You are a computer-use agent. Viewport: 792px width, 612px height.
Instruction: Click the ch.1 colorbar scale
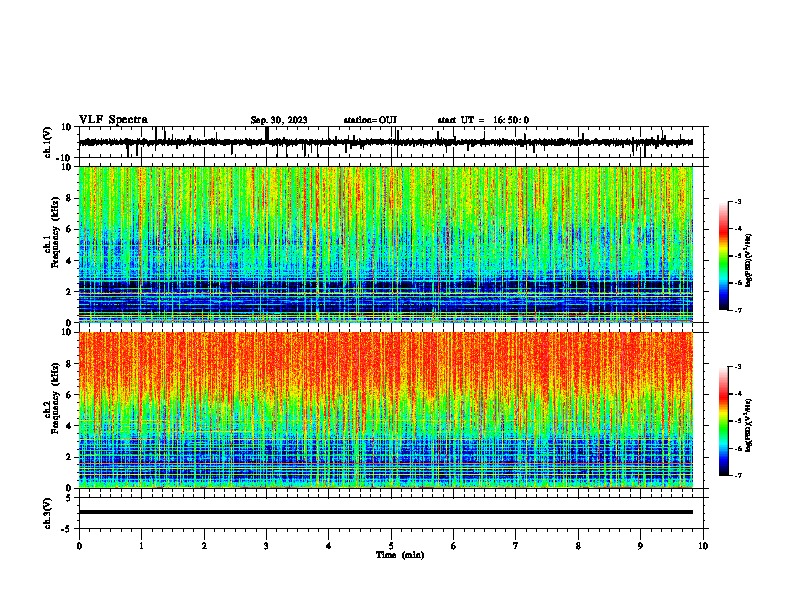tap(724, 256)
